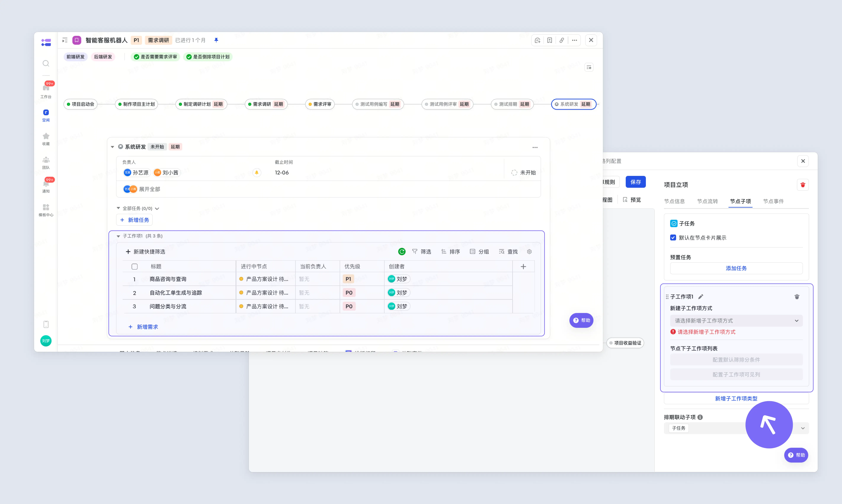Viewport: 842px width, 504px height.
Task: Open 团队 in the left sidebar
Action: [x=46, y=163]
